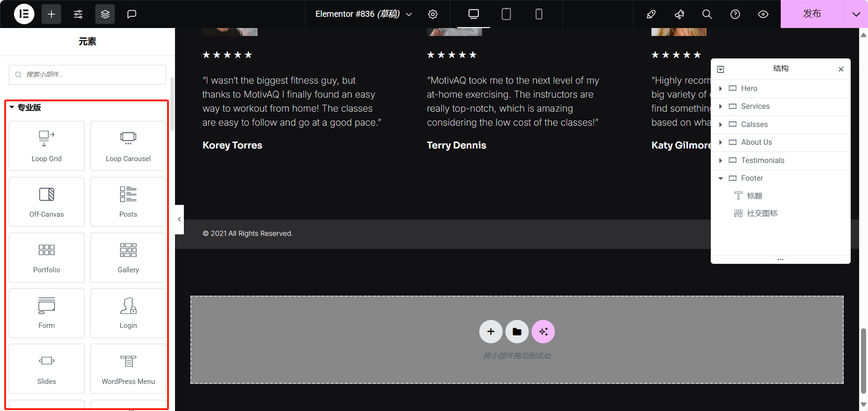Click the Korey Torres testimonial name
868x411 pixels.
tap(232, 145)
